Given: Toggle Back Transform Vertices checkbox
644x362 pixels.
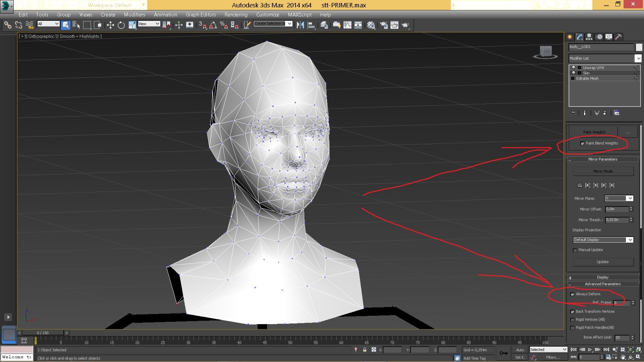Looking at the screenshot, I should pyautogui.click(x=572, y=312).
